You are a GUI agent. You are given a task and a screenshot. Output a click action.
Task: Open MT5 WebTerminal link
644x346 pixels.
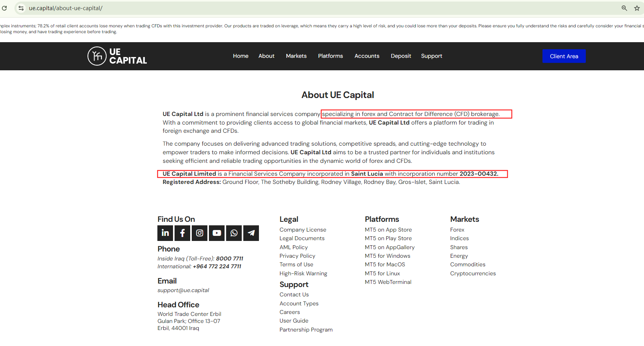pos(388,282)
